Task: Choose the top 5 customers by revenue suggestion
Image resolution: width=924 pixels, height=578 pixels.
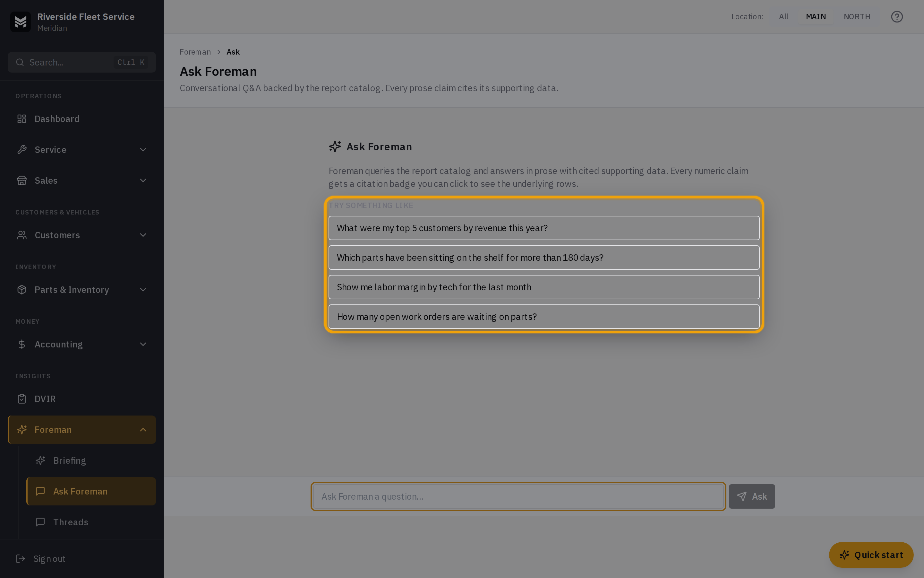Action: (544, 228)
